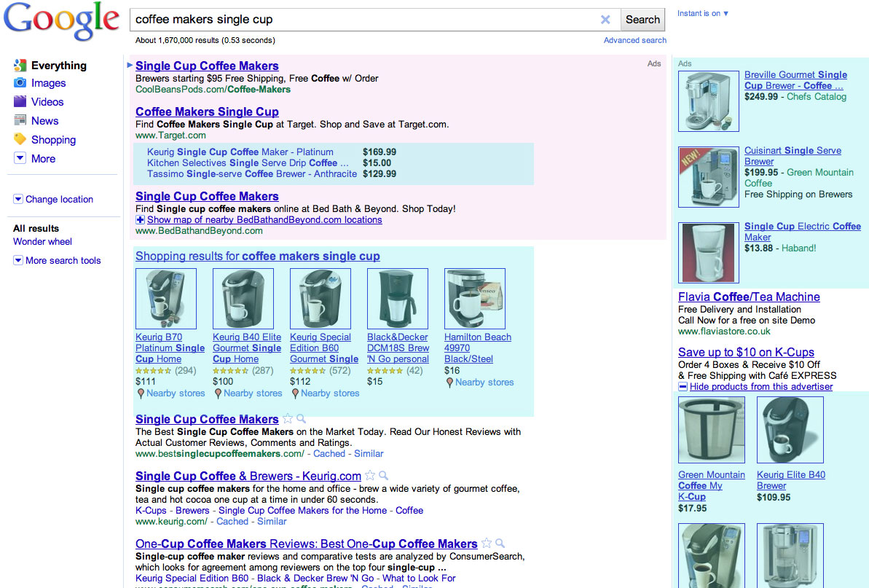
Task: Preview the bestsinglecupcoffeemakers.com result with magnifier
Action: pyautogui.click(x=301, y=418)
